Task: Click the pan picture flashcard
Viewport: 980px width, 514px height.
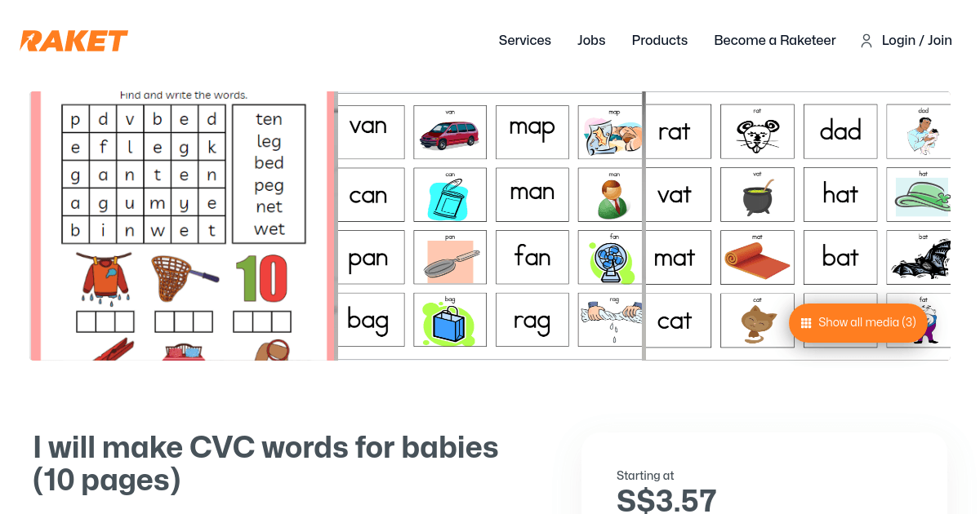Action: coord(449,257)
